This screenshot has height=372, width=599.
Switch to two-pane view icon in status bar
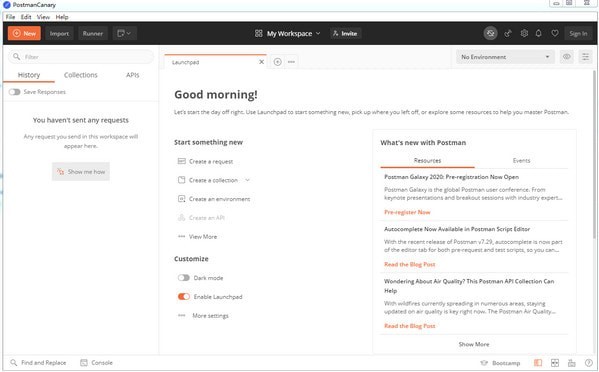pos(555,363)
